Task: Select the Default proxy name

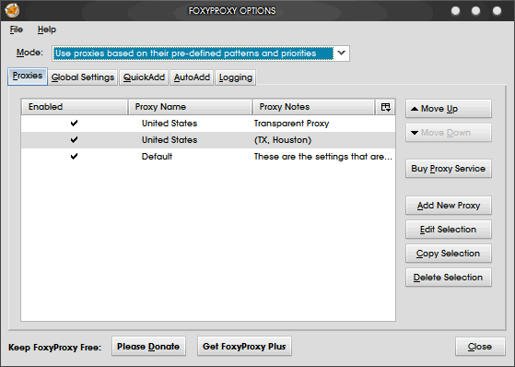Action: (157, 156)
